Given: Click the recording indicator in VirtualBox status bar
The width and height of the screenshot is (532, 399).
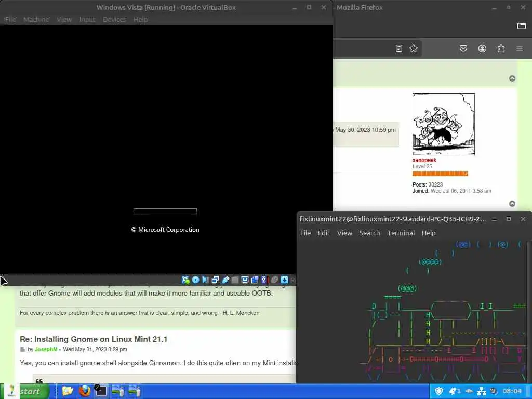Looking at the screenshot, I should 255,280.
